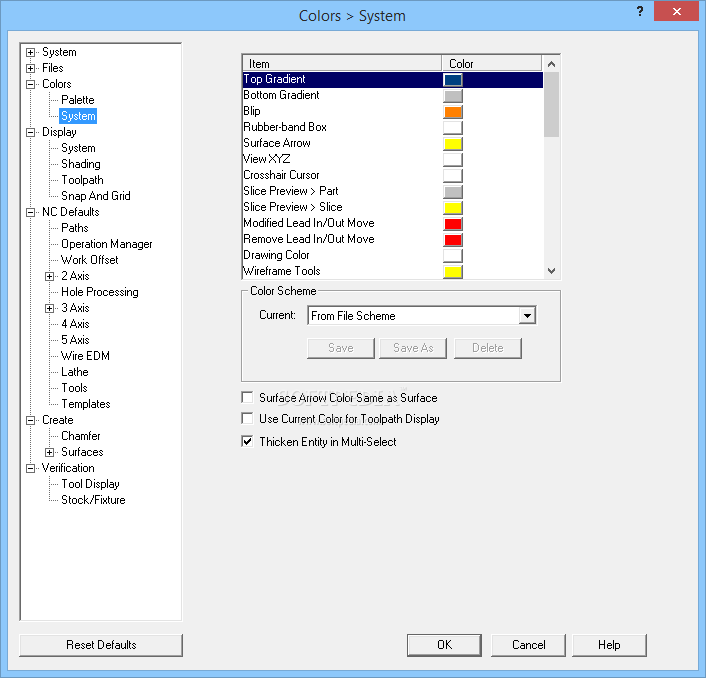Click the Bottom Gradient gray swatch
Image resolution: width=706 pixels, height=678 pixels.
coord(453,96)
